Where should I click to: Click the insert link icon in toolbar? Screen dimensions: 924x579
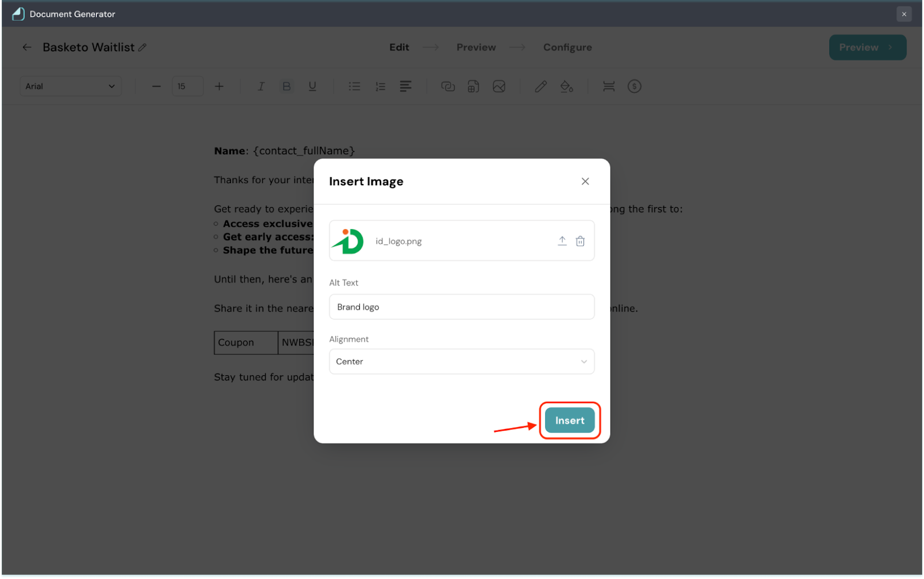pyautogui.click(x=448, y=87)
